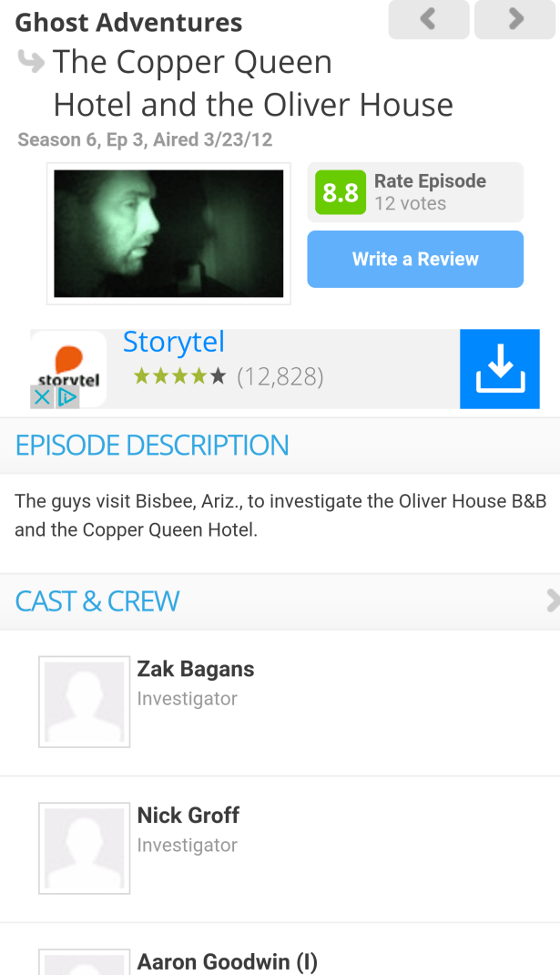The height and width of the screenshot is (975, 560).
Task: Open the episode night-vision thumbnail
Action: (x=168, y=234)
